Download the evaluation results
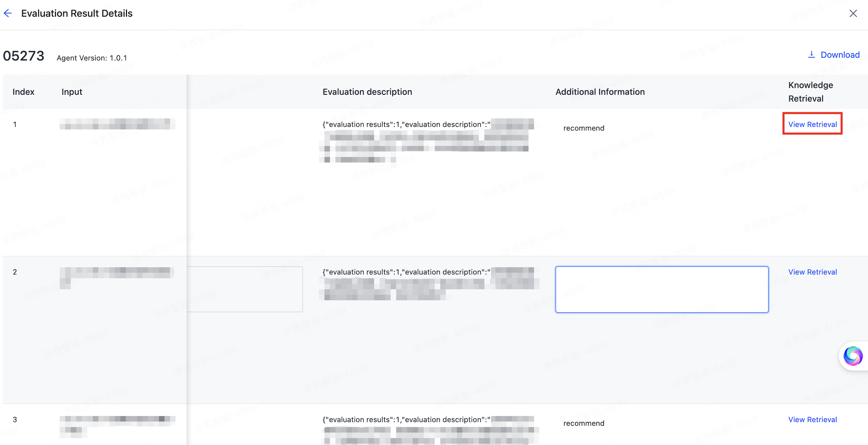This screenshot has height=445, width=868. click(833, 55)
